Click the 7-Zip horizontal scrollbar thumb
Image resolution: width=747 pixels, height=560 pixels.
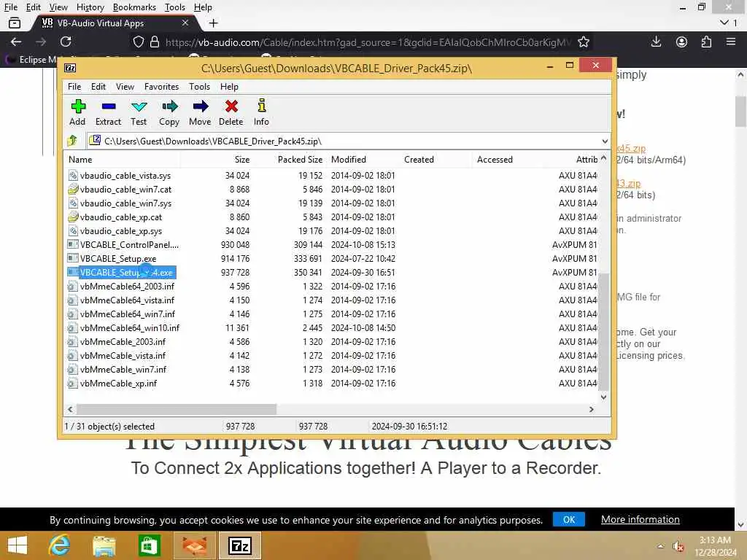point(177,409)
